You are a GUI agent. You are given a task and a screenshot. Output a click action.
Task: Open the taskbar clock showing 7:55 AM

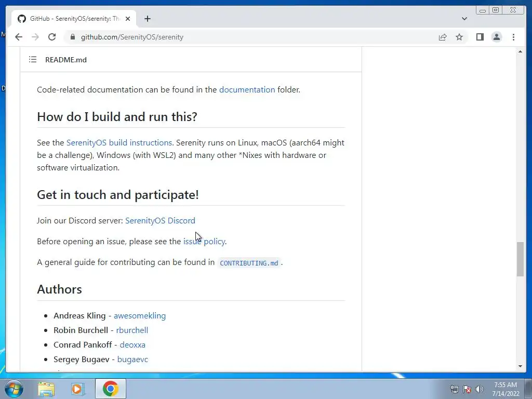(506, 389)
